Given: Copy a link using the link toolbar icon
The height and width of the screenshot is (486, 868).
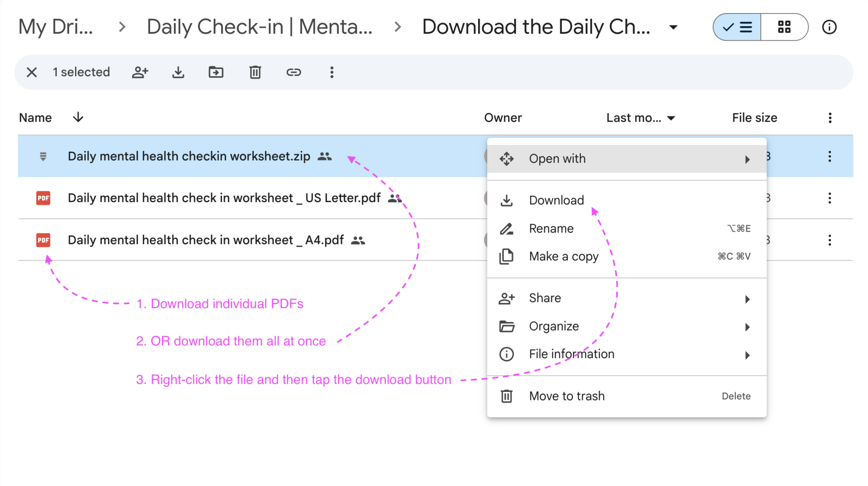Looking at the screenshot, I should (294, 72).
